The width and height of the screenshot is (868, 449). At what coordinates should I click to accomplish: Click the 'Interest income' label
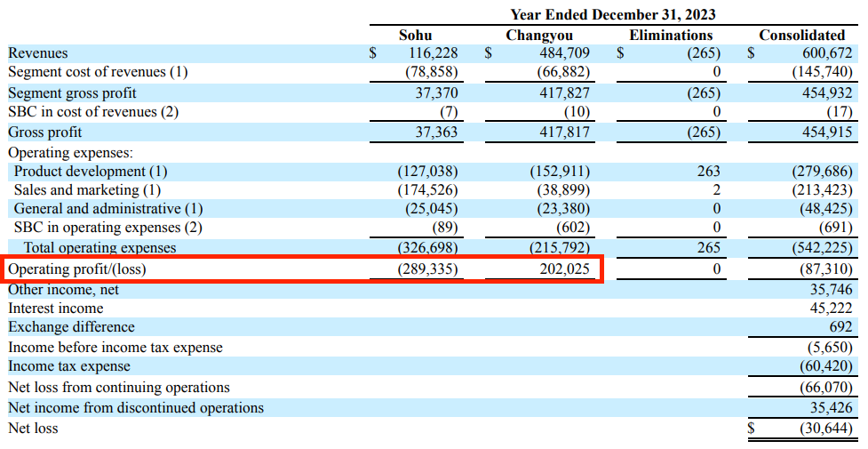55,309
